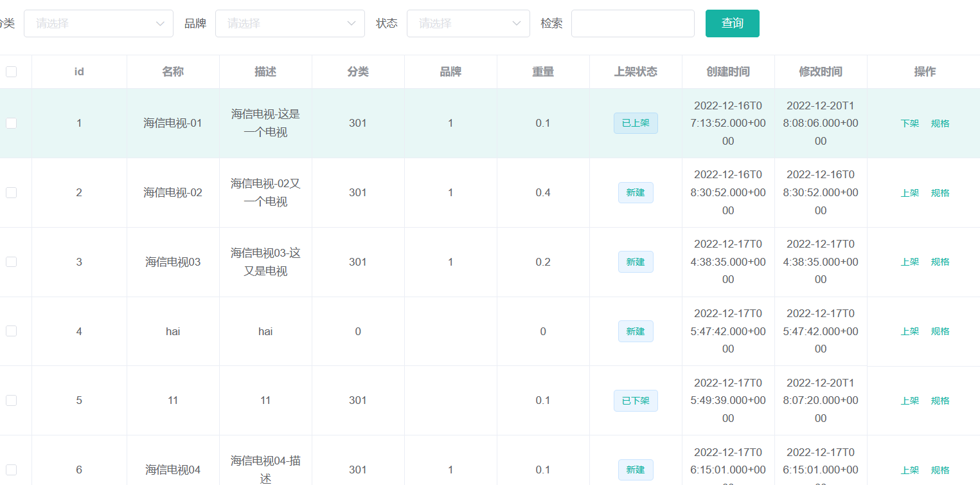
Task: Click the weight value 0.4
Action: coord(543,192)
